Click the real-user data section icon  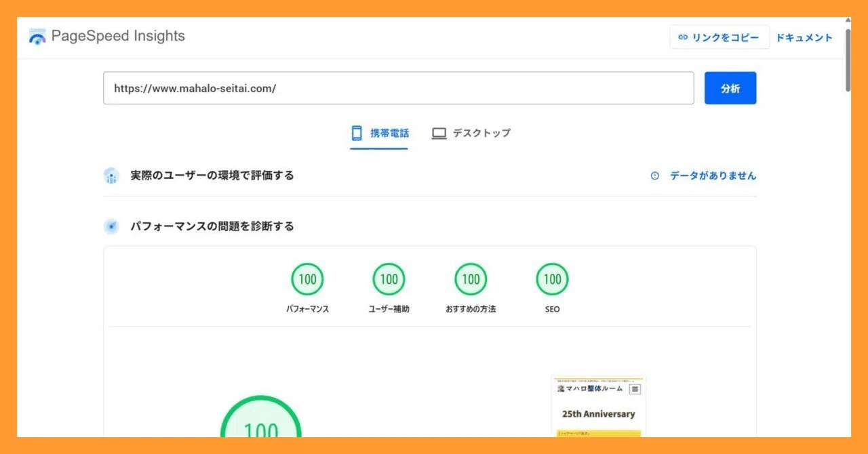coord(111,176)
